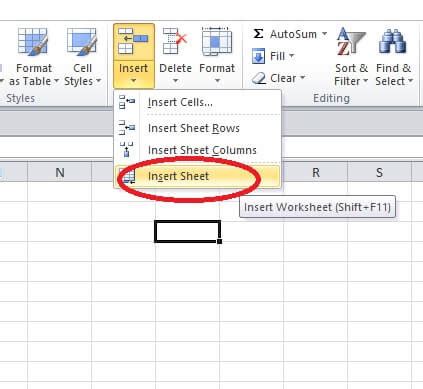Click the Clear eraser icon

click(259, 79)
